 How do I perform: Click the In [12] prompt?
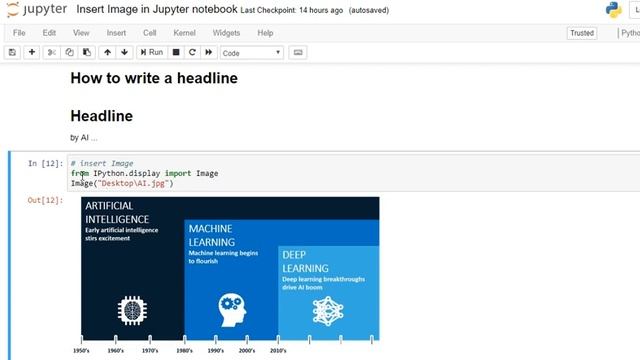coord(45,164)
